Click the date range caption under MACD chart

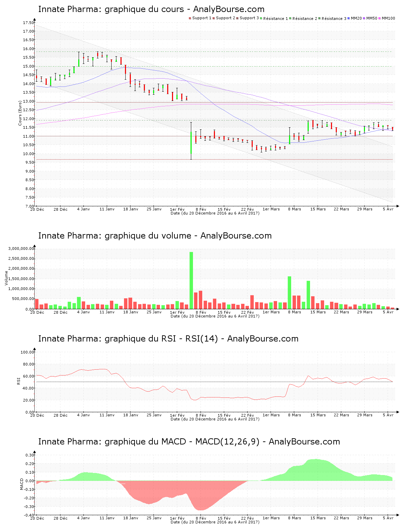215,522
